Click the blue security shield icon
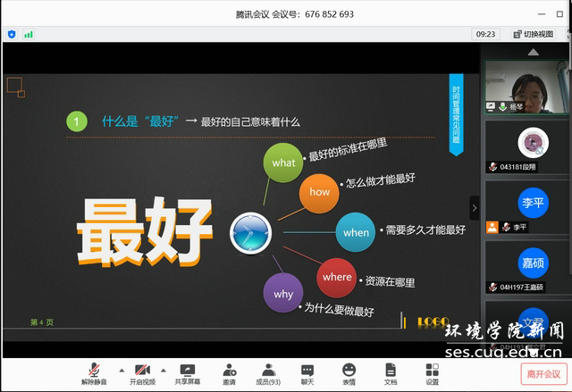Viewport: 572px width, 392px height. [x=12, y=34]
